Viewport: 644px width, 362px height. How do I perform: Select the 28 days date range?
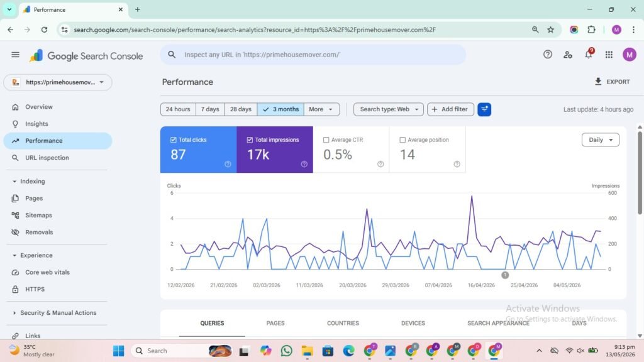241,109
